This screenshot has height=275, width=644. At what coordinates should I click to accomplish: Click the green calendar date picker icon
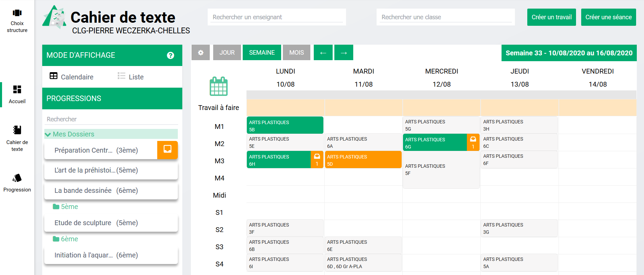(219, 87)
